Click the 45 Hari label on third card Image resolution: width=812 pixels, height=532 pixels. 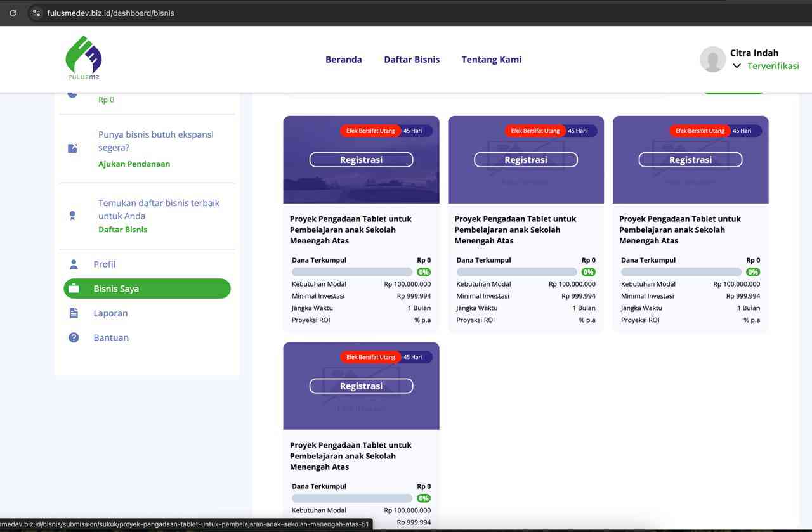(x=742, y=131)
